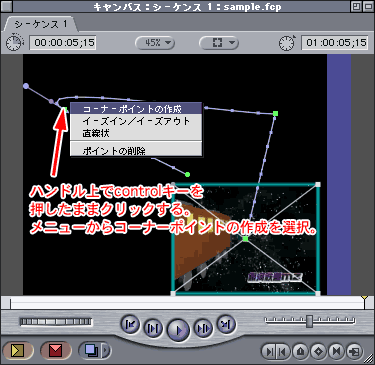Choose ポイントの削除 in the context menu

(x=136, y=151)
